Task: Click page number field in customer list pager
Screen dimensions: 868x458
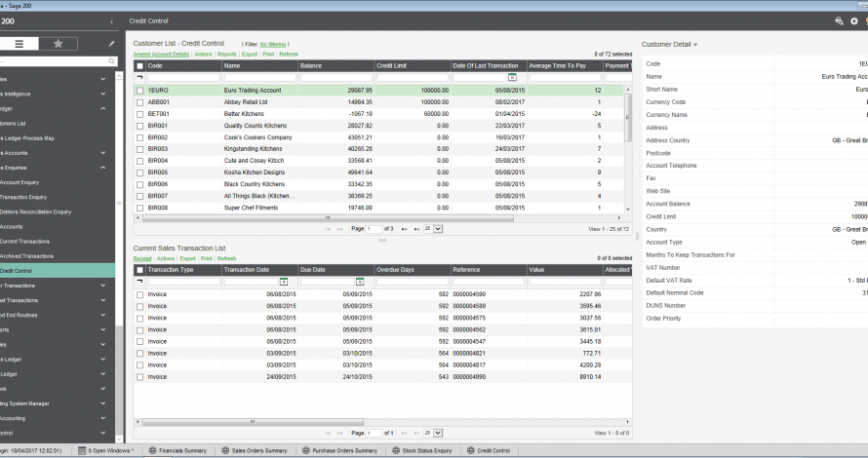Action: point(375,229)
